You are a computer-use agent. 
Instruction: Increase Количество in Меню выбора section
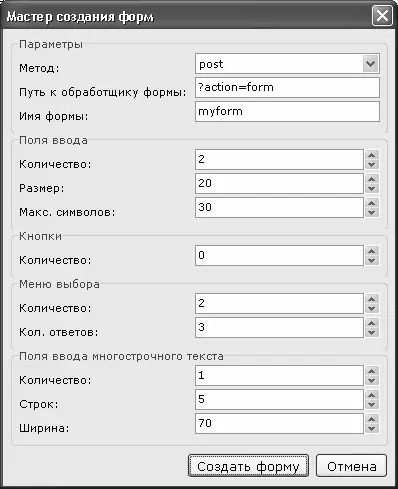(372, 299)
